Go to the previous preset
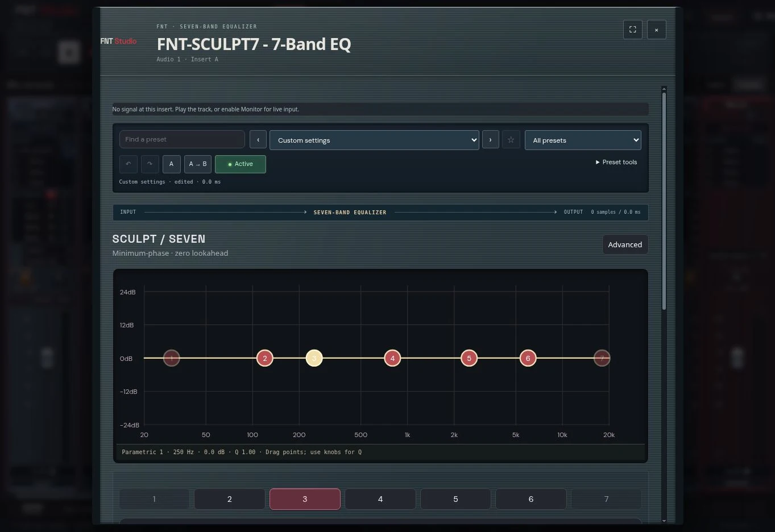 click(258, 140)
